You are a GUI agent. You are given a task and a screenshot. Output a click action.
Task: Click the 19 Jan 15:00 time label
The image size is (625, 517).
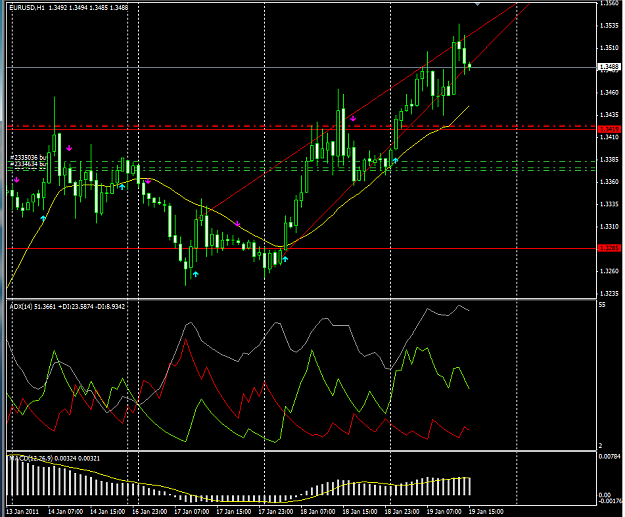[x=486, y=511]
